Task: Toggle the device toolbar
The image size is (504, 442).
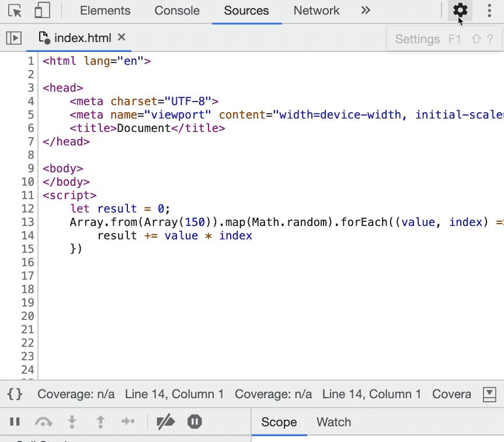Action: (x=42, y=11)
